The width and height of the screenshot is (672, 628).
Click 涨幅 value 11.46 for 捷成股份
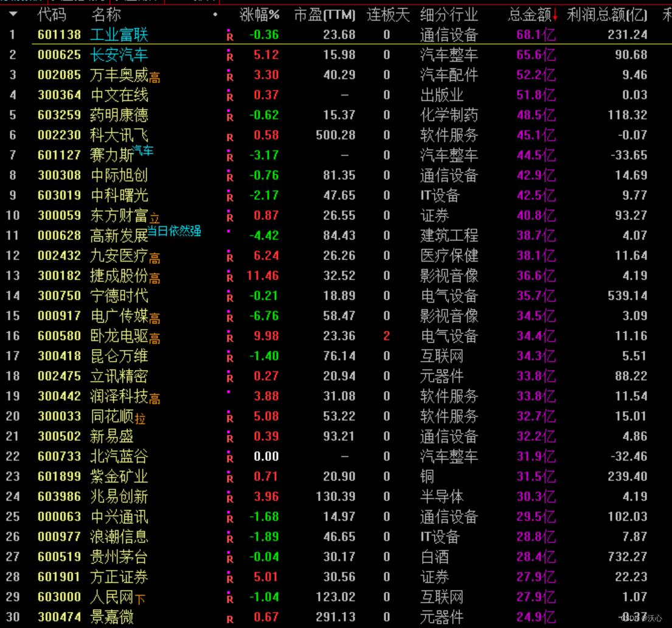[x=263, y=276]
